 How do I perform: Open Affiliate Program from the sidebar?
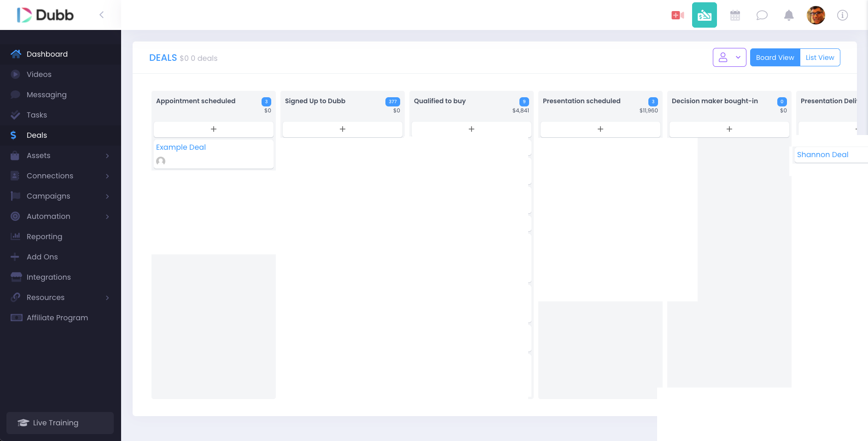pos(57,318)
